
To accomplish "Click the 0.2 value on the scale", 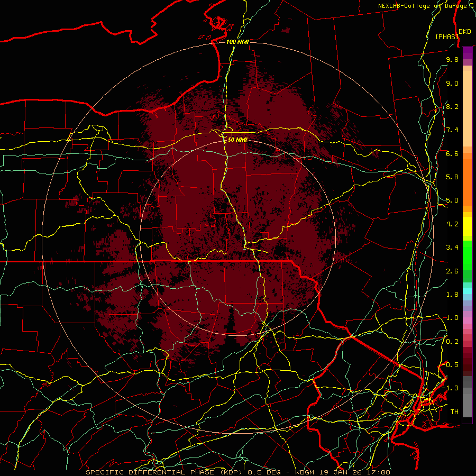I will tap(452, 342).
